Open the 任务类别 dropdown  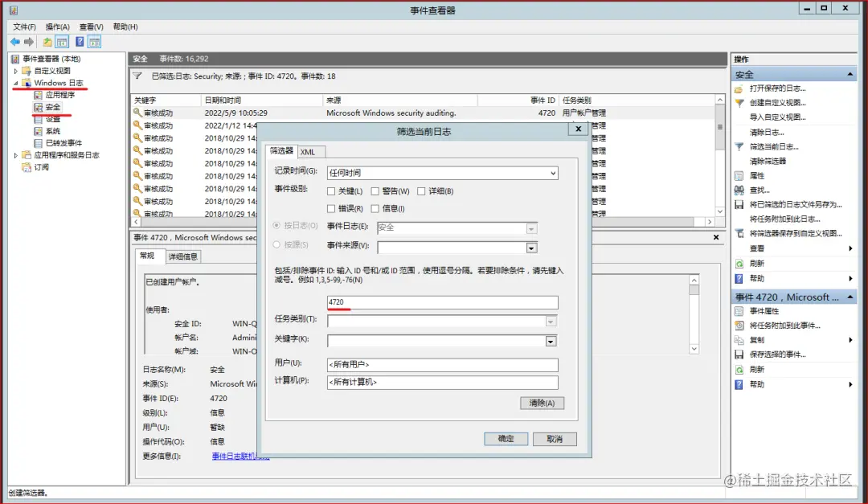pyautogui.click(x=551, y=322)
